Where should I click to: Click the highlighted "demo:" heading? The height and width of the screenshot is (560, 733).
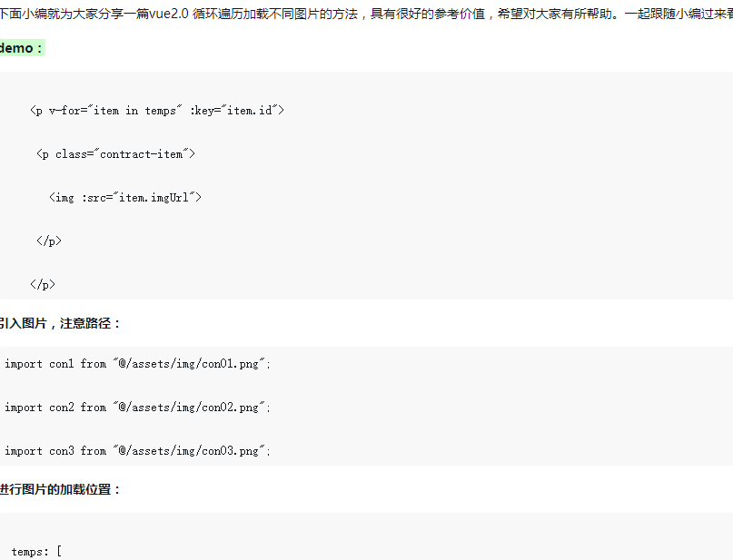click(x=20, y=48)
